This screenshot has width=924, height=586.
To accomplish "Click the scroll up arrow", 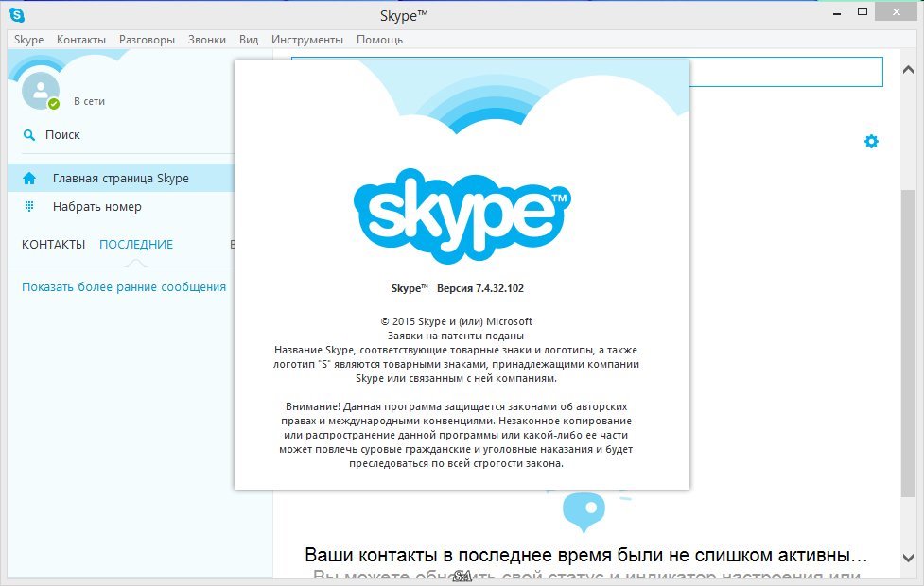I will 908,70.
